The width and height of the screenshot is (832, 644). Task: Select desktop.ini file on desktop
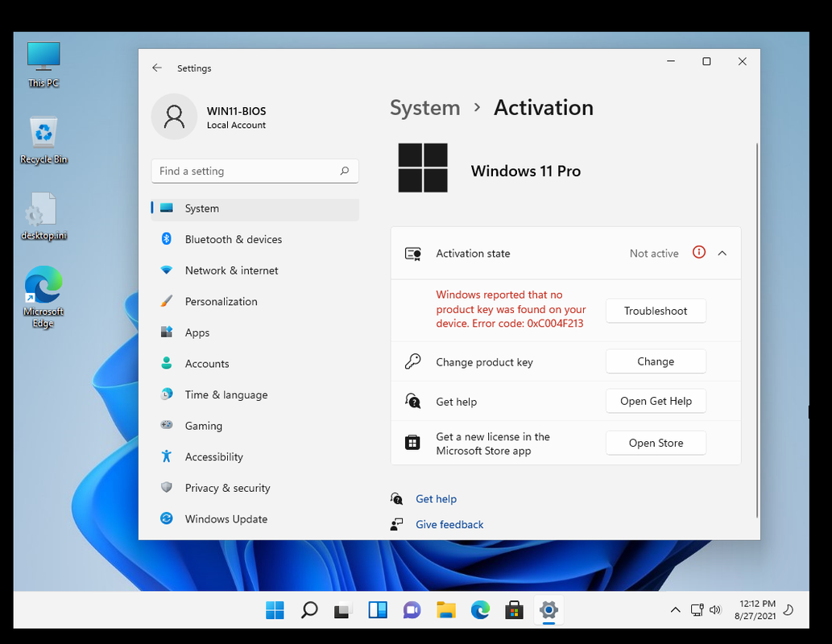click(43, 217)
